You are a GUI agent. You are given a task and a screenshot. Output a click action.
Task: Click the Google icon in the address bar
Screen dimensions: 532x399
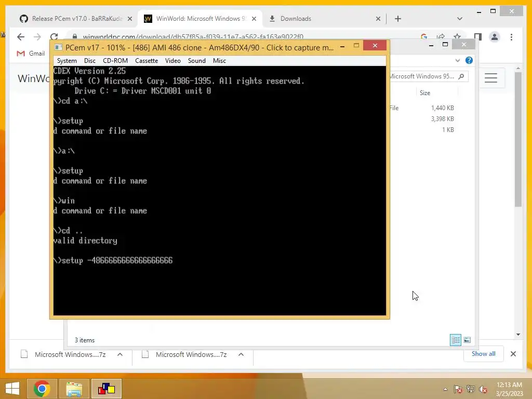(x=423, y=37)
